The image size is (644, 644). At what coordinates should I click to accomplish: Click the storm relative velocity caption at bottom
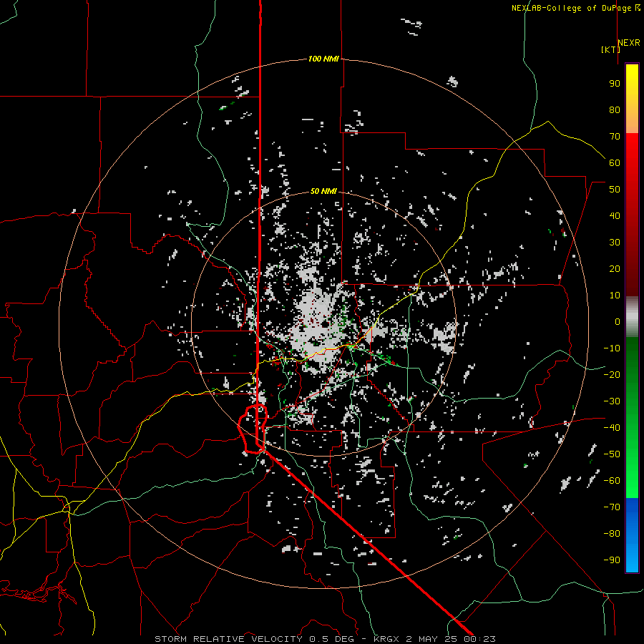(325, 639)
